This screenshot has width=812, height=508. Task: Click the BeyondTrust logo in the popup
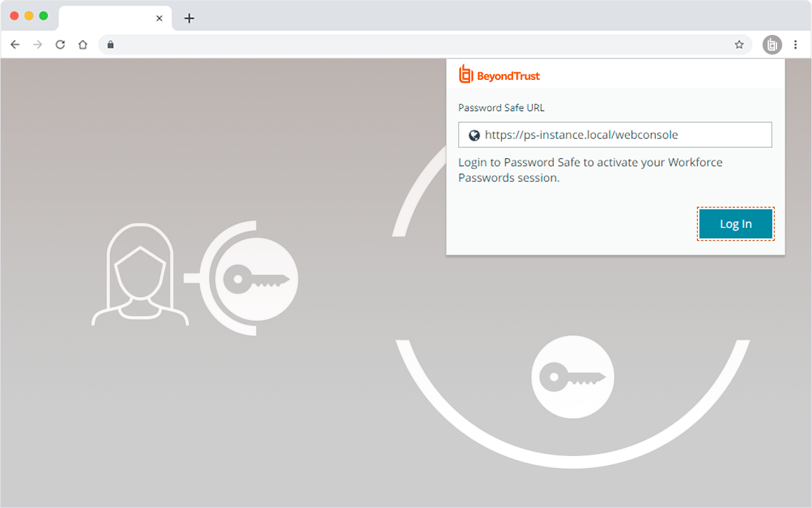pos(499,74)
